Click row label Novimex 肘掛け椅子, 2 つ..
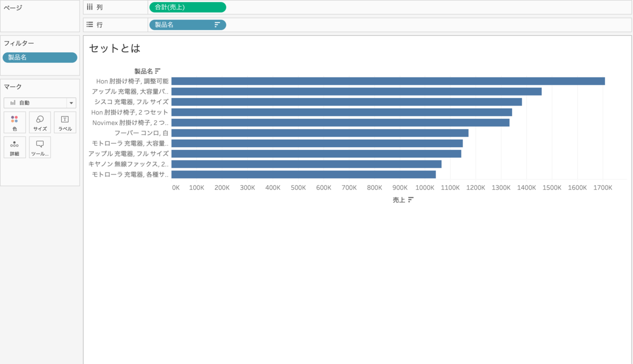The height and width of the screenshot is (364, 633). point(130,122)
